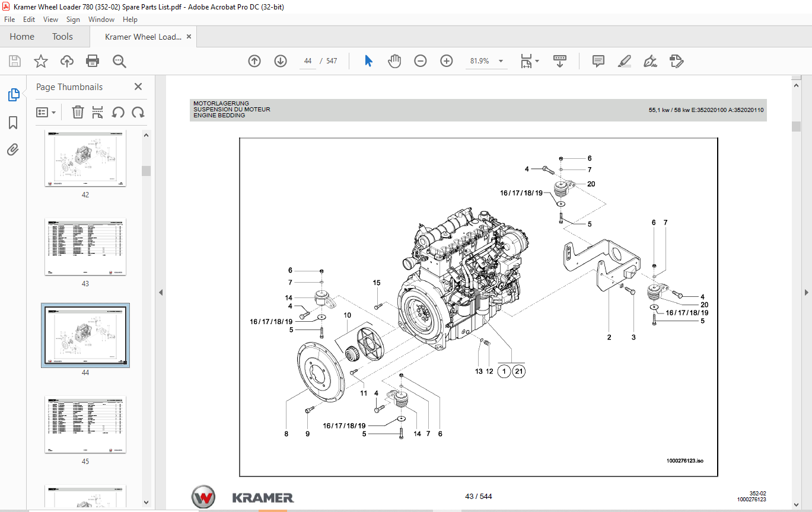Select the Highlight text pen tool
The width and height of the screenshot is (812, 512).
[x=624, y=61]
